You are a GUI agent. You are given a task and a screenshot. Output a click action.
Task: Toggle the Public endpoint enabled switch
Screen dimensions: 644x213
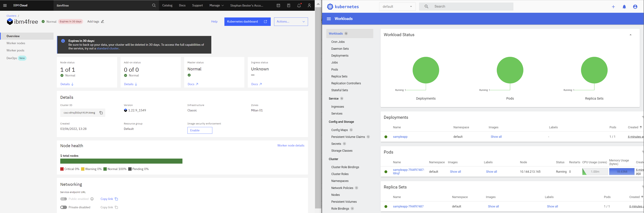pyautogui.click(x=64, y=199)
